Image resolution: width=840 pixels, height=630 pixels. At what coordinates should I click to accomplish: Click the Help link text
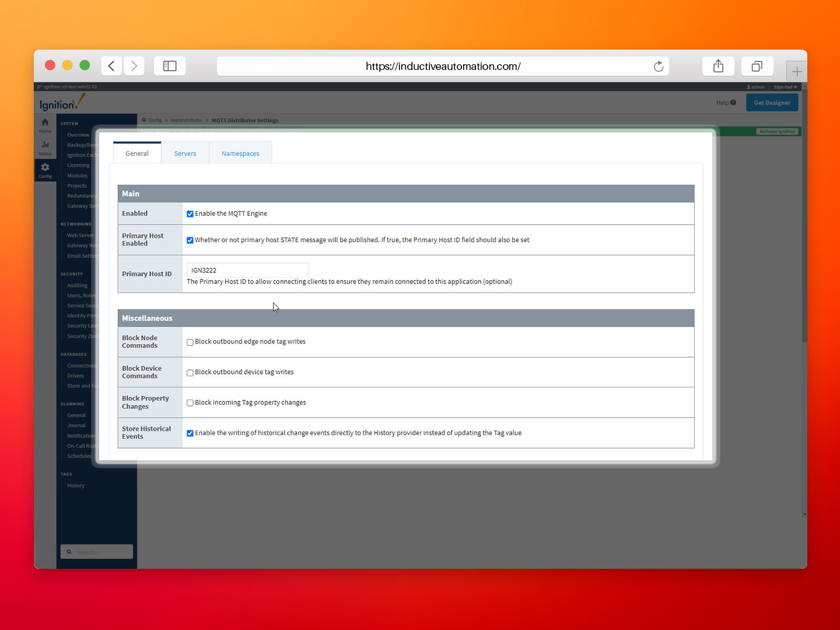pyautogui.click(x=722, y=103)
